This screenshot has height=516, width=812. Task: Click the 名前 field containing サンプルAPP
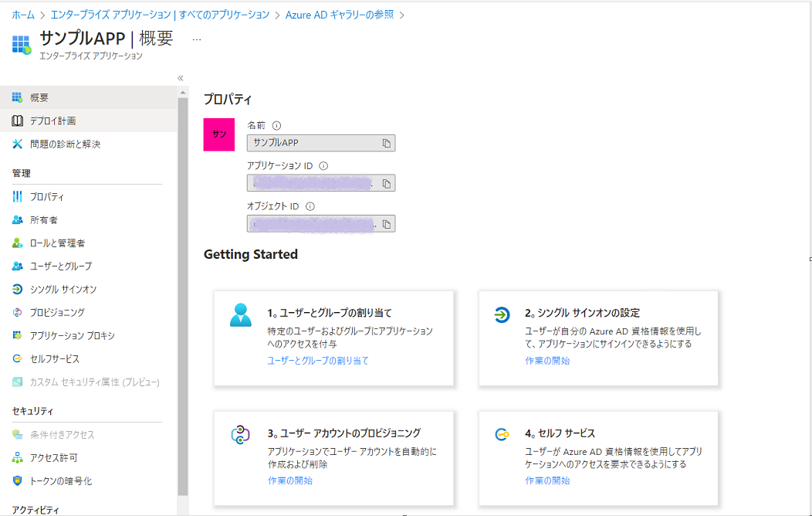[x=321, y=143]
